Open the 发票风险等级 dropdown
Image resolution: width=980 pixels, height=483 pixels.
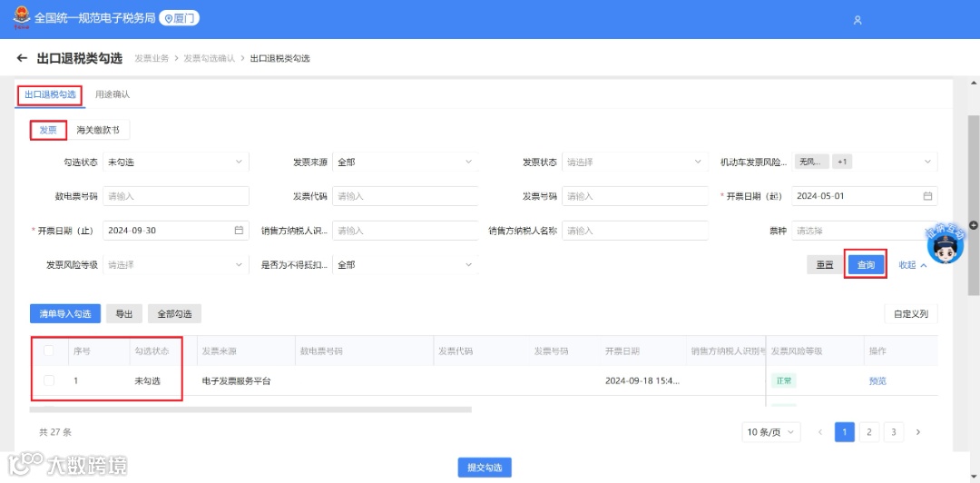coord(176,264)
